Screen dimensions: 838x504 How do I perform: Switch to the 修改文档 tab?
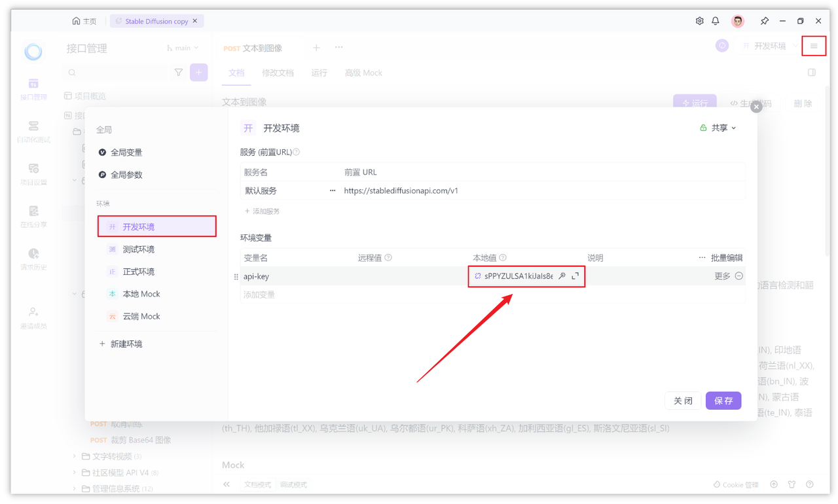point(278,73)
